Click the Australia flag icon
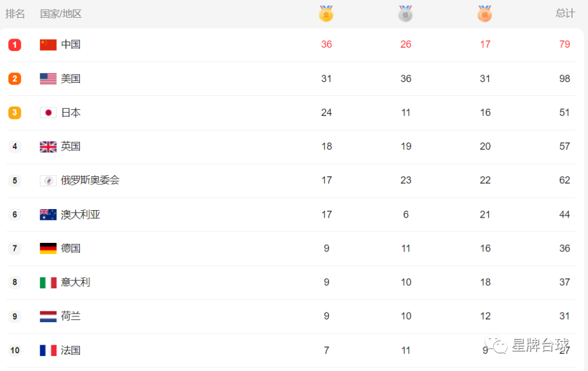Image resolution: width=588 pixels, height=371 pixels. [x=48, y=215]
